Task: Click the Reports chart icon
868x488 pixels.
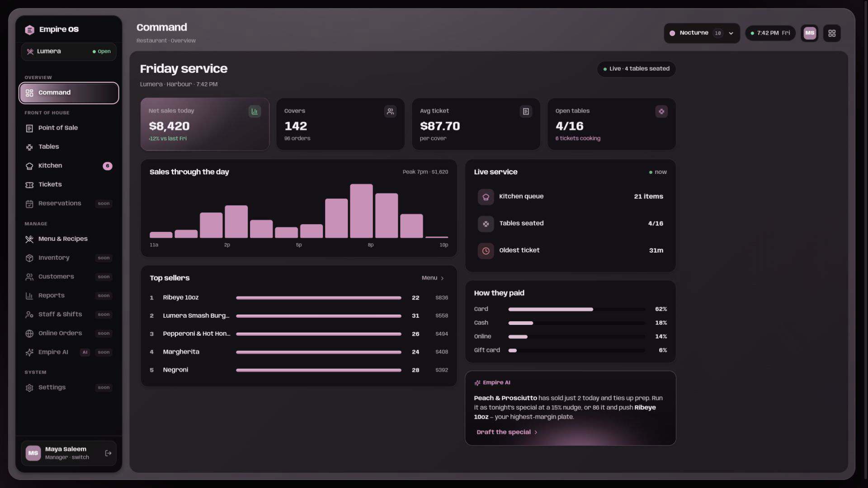Action: [x=29, y=296]
